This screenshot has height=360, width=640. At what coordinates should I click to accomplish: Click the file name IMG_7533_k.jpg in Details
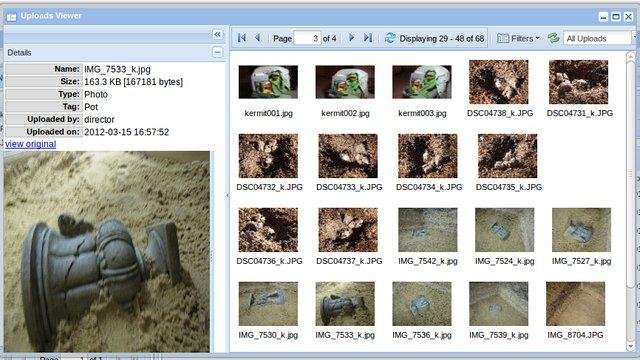click(x=117, y=69)
